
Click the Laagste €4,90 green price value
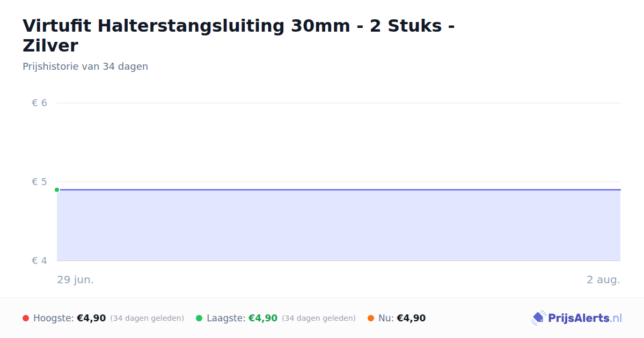coord(263,318)
